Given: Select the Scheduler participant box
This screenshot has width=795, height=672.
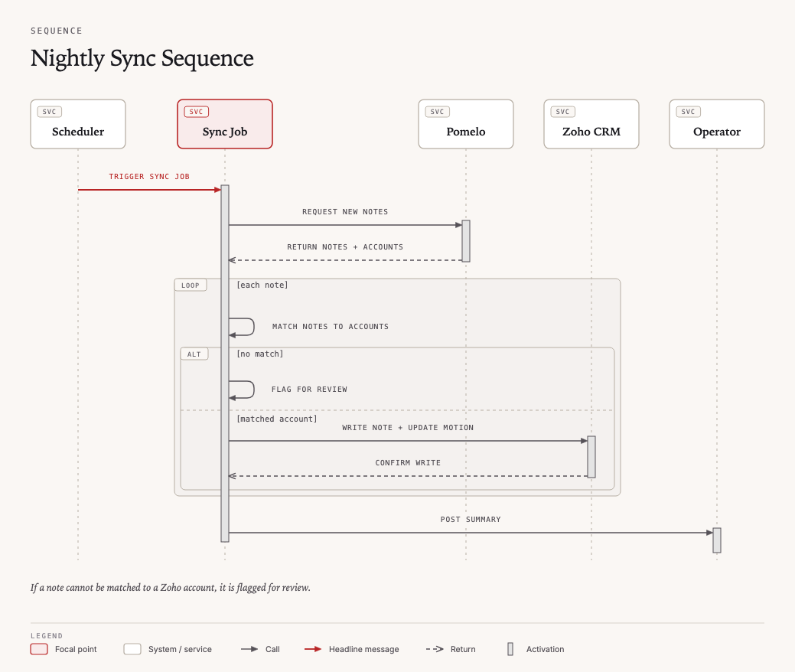Looking at the screenshot, I should click(78, 124).
